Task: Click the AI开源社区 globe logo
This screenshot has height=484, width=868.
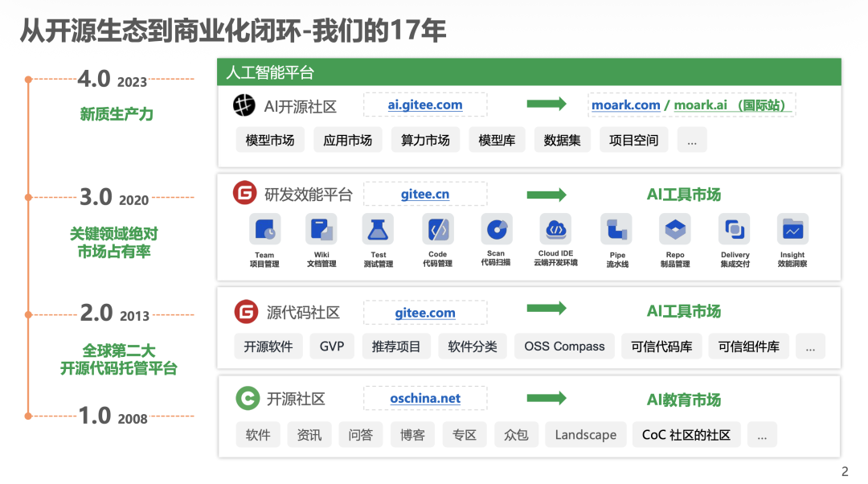Action: pos(244,105)
